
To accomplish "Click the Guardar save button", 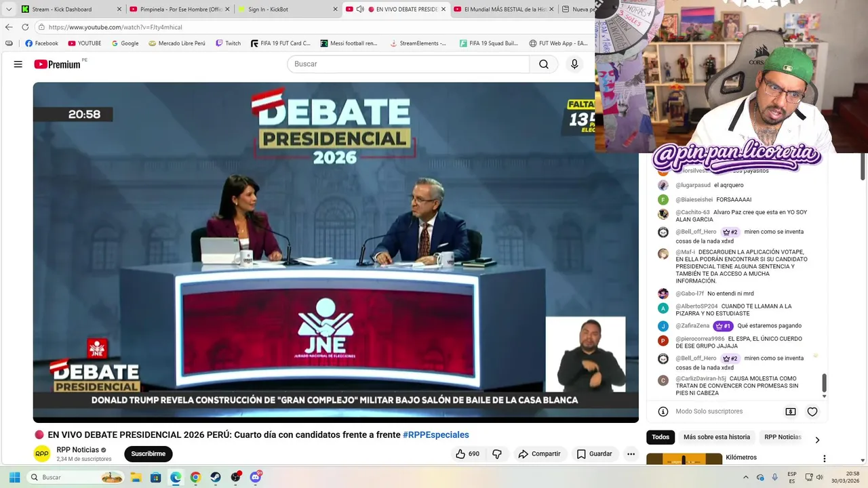I will coord(594,454).
